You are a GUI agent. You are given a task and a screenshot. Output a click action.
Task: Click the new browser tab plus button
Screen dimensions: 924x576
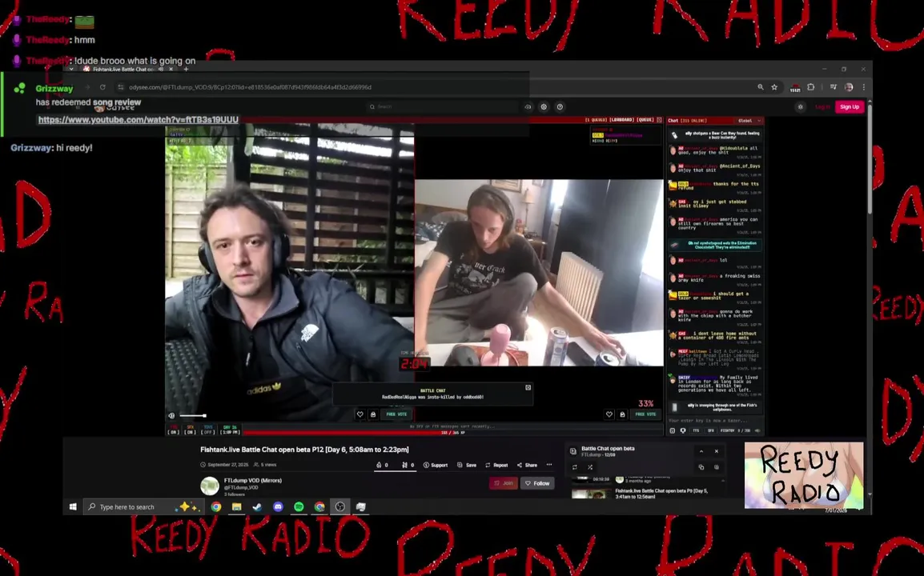click(187, 69)
